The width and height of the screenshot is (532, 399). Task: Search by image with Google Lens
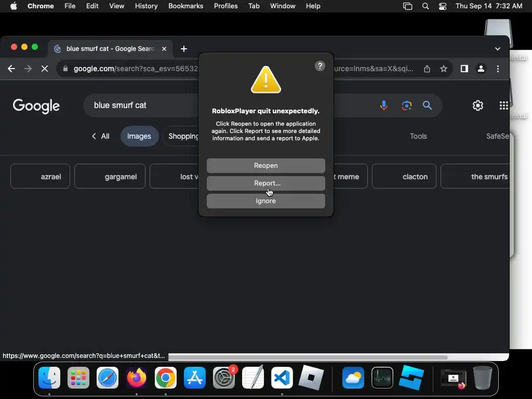tap(406, 105)
